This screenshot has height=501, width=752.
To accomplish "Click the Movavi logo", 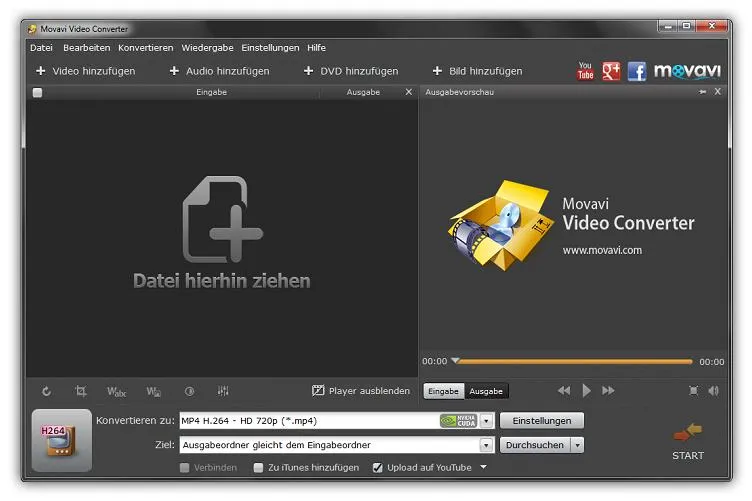I will pyautogui.click(x=687, y=71).
